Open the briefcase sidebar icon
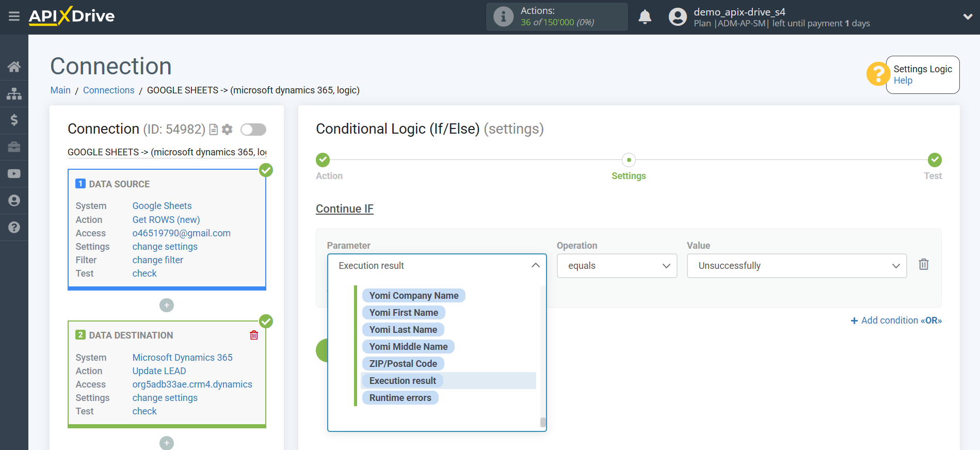 click(x=14, y=147)
